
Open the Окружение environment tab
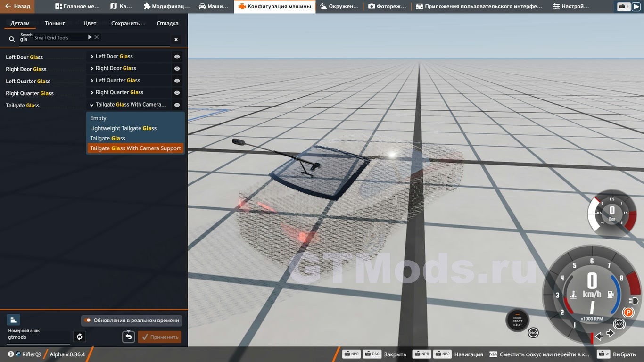339,7
